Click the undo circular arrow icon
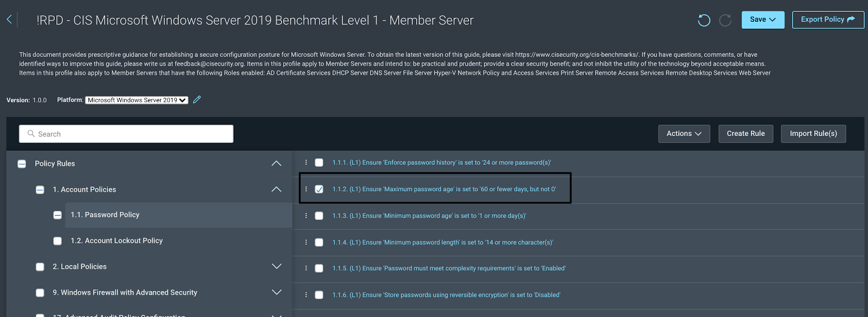 (x=704, y=21)
